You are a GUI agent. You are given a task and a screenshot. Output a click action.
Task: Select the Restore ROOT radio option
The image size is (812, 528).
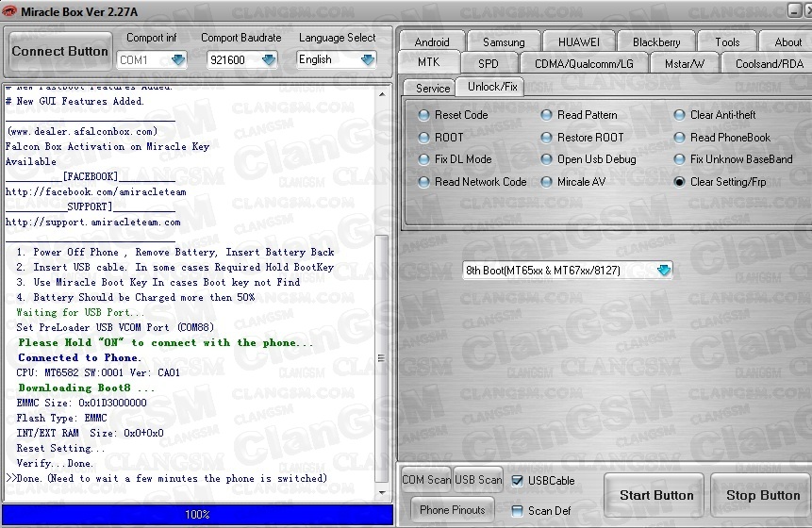(x=546, y=138)
